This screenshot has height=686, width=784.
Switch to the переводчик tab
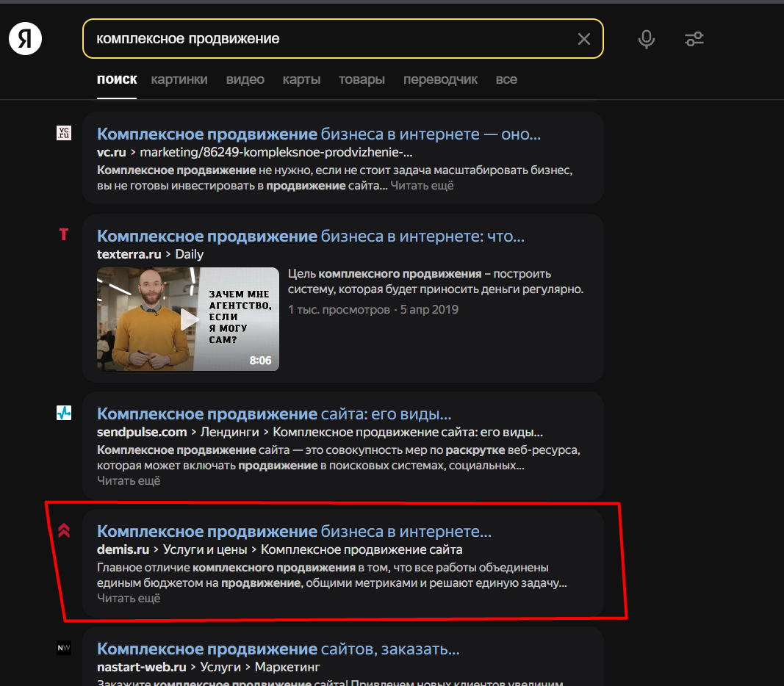[x=440, y=79]
